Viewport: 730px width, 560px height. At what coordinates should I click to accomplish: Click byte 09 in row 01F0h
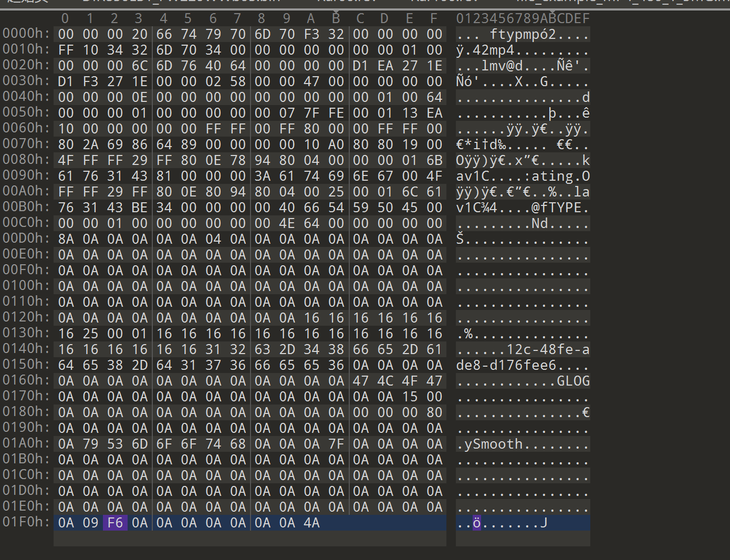(90, 523)
